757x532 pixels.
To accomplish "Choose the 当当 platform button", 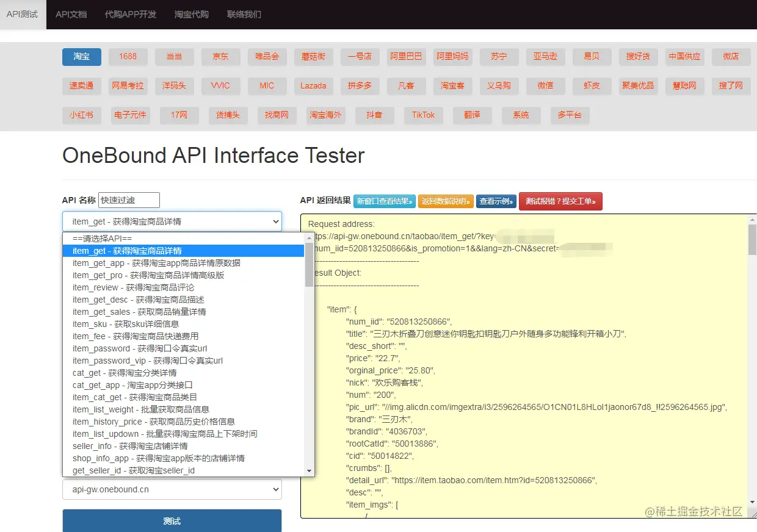I will click(x=175, y=57).
